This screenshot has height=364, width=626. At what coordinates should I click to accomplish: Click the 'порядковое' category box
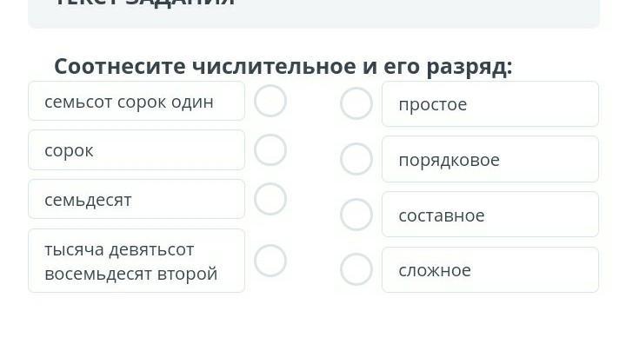pos(489,160)
